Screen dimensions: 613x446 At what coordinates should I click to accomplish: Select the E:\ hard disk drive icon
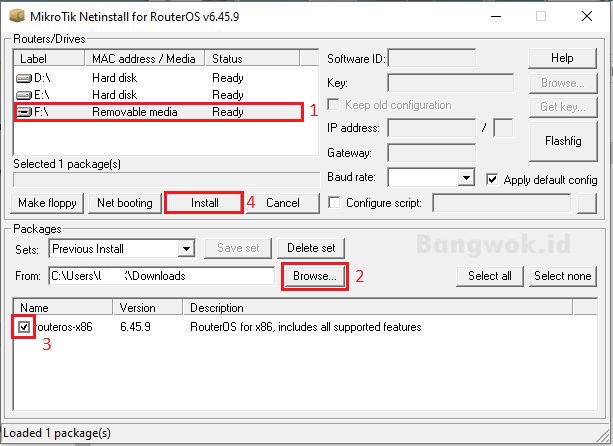click(24, 95)
